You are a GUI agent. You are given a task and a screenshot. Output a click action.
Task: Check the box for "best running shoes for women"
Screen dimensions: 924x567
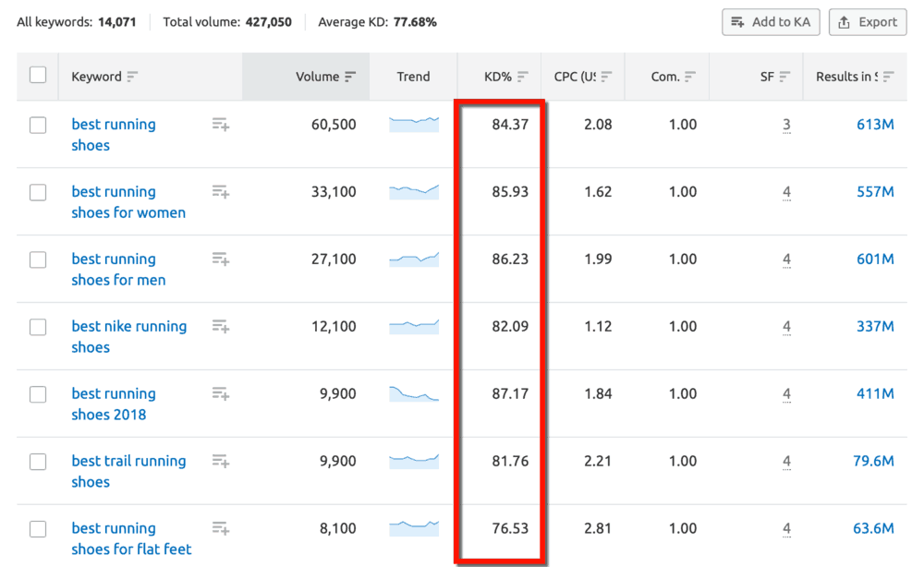pos(38,192)
